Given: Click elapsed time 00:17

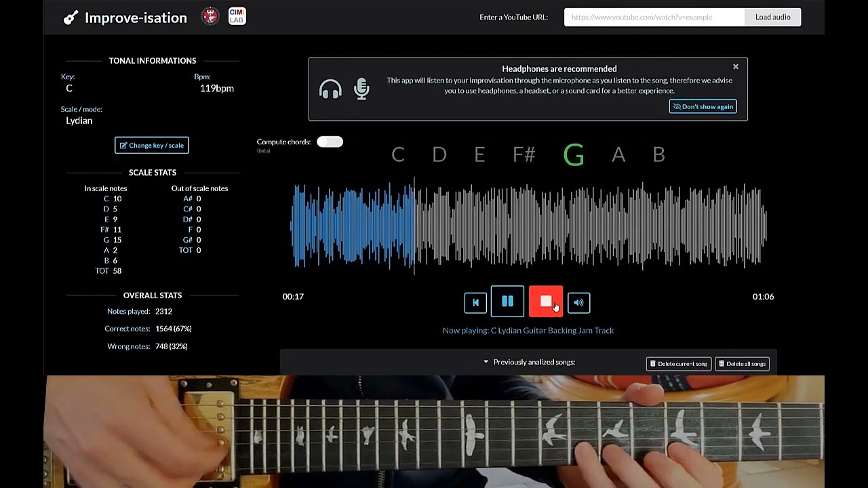Looking at the screenshot, I should tap(293, 296).
